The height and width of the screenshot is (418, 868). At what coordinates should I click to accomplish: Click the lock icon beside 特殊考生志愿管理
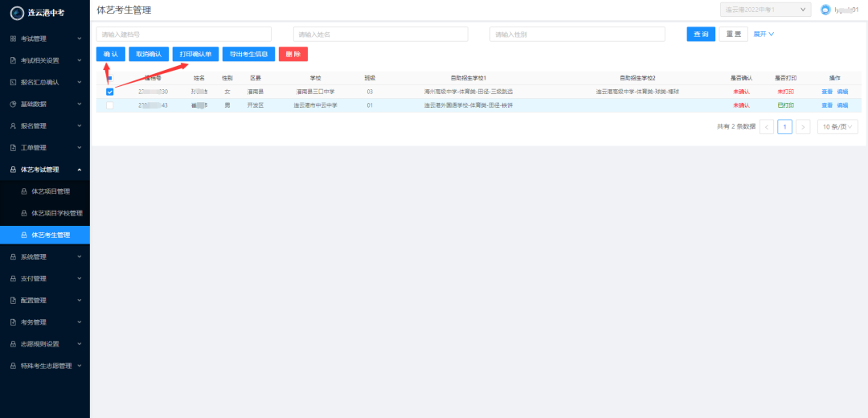tap(14, 366)
